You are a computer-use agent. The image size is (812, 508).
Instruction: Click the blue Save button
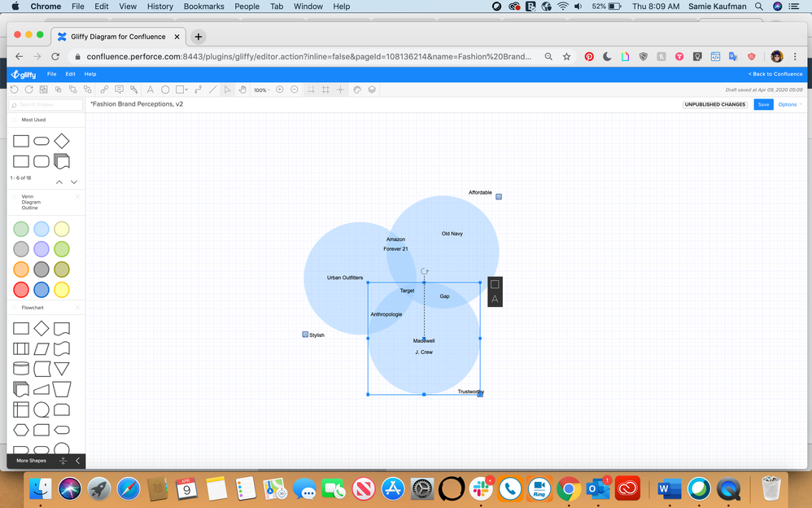763,105
